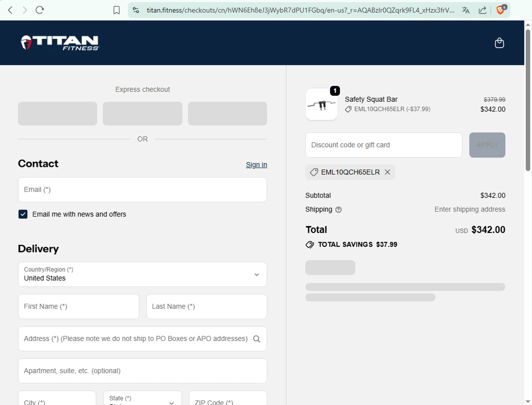The height and width of the screenshot is (405, 532).
Task: Click the scrollbar down arrow
Action: click(528, 401)
